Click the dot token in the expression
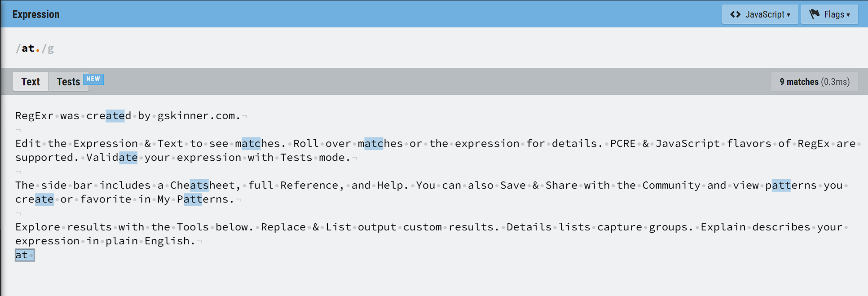The image size is (868, 296). tap(38, 49)
